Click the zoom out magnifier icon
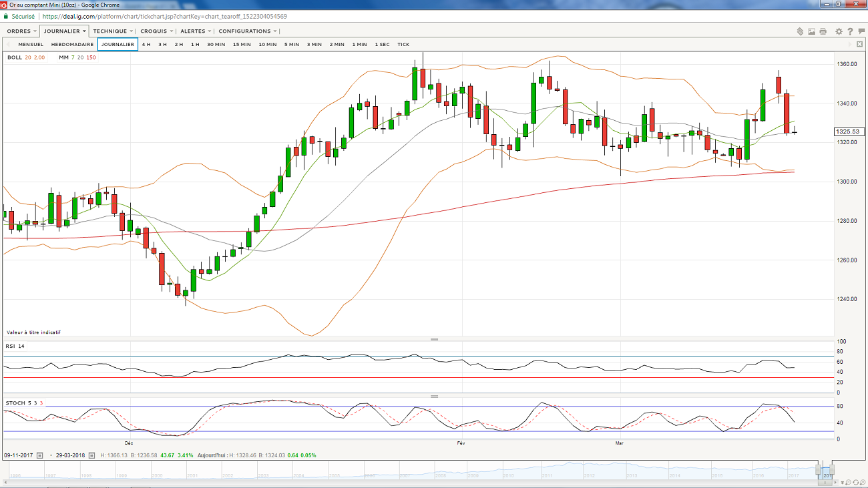868x488 pixels. [848, 483]
